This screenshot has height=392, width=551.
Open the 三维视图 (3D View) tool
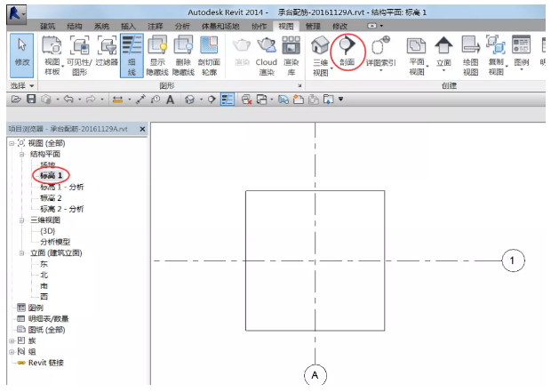[320, 54]
